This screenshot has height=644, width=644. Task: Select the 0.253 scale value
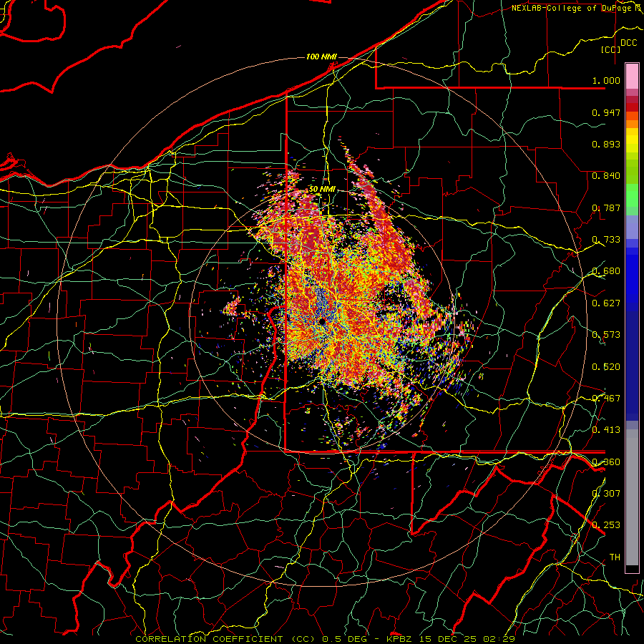pyautogui.click(x=606, y=525)
